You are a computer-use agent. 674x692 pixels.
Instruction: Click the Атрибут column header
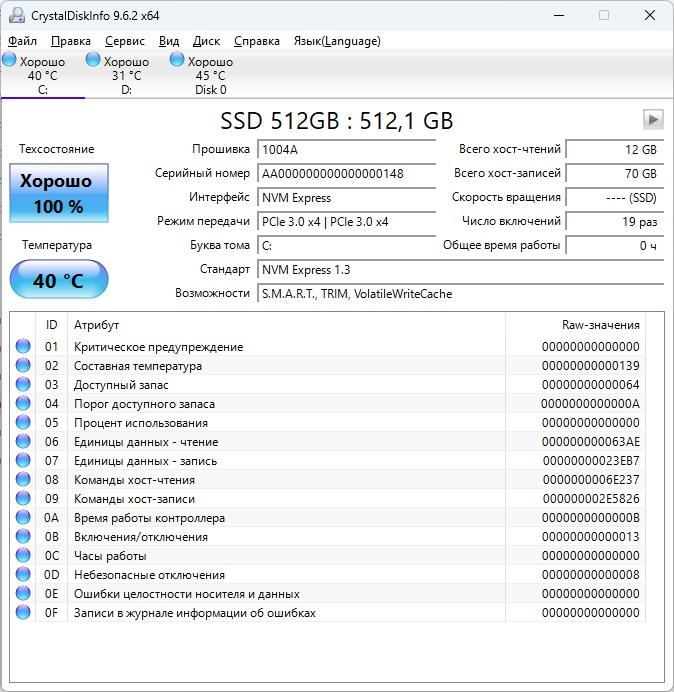click(x=286, y=325)
